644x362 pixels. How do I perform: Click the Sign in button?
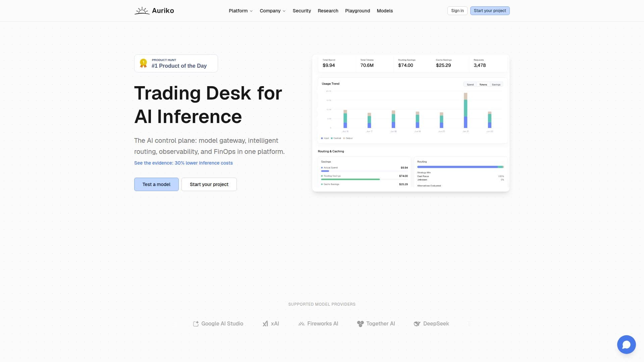click(x=458, y=11)
